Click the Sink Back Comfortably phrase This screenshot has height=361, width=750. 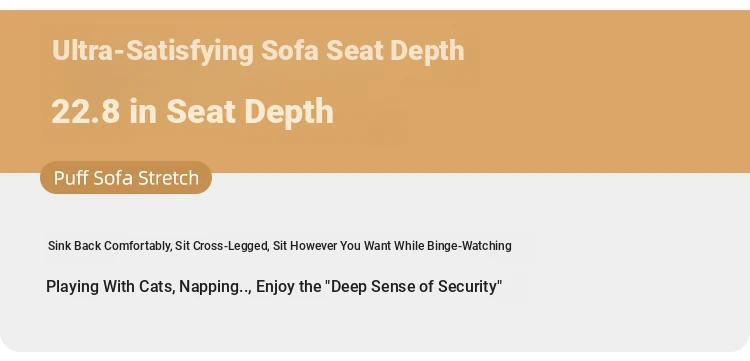click(110, 246)
